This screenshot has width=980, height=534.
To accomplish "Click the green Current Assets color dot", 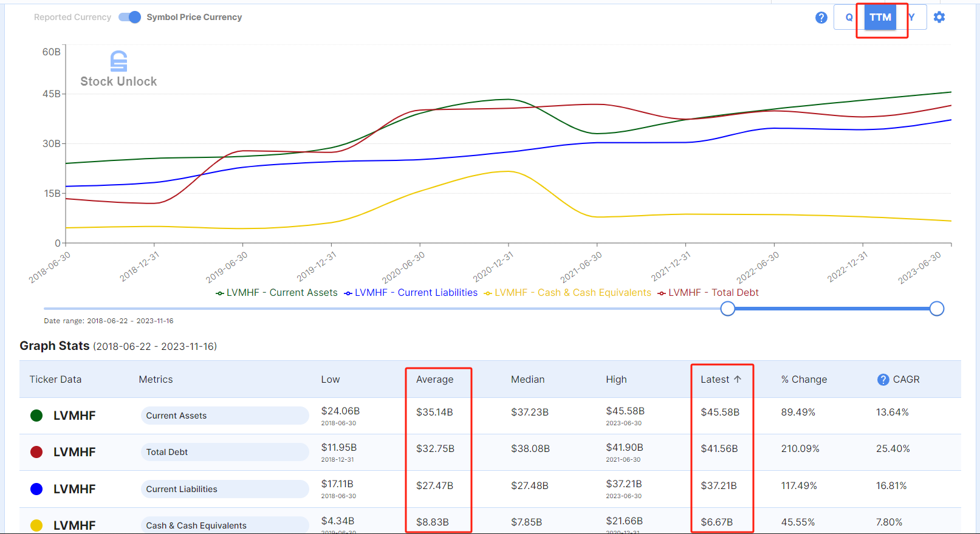I will [x=36, y=416].
